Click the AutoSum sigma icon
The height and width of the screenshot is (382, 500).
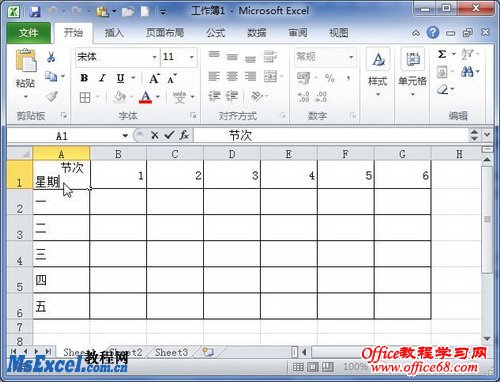pyautogui.click(x=442, y=54)
